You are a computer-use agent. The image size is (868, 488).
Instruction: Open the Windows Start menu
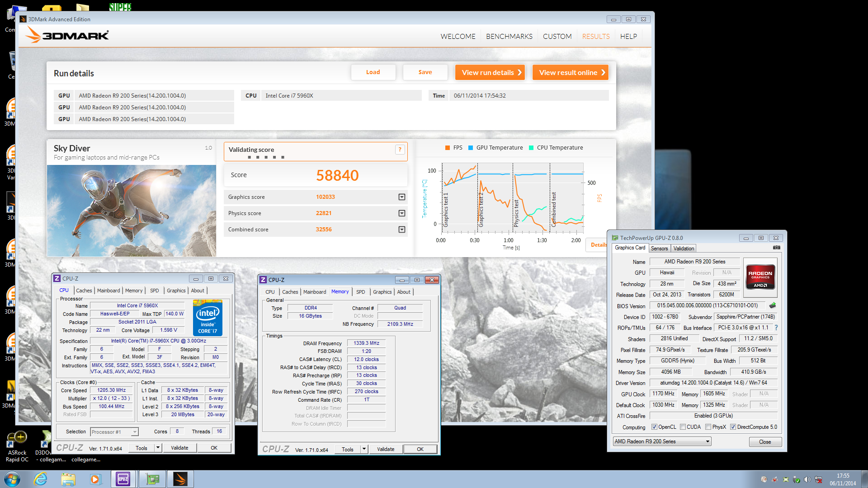point(12,479)
